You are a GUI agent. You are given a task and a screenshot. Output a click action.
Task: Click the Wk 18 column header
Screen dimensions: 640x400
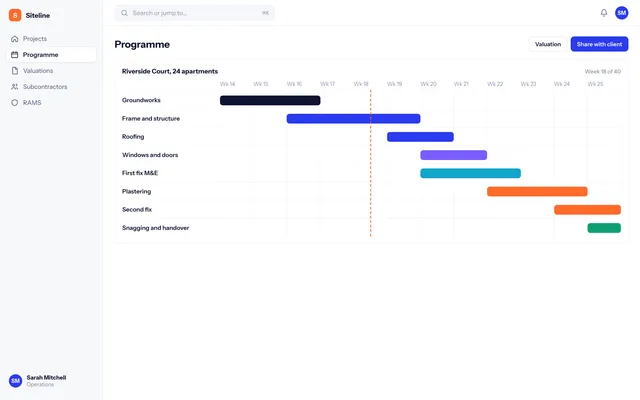click(361, 84)
